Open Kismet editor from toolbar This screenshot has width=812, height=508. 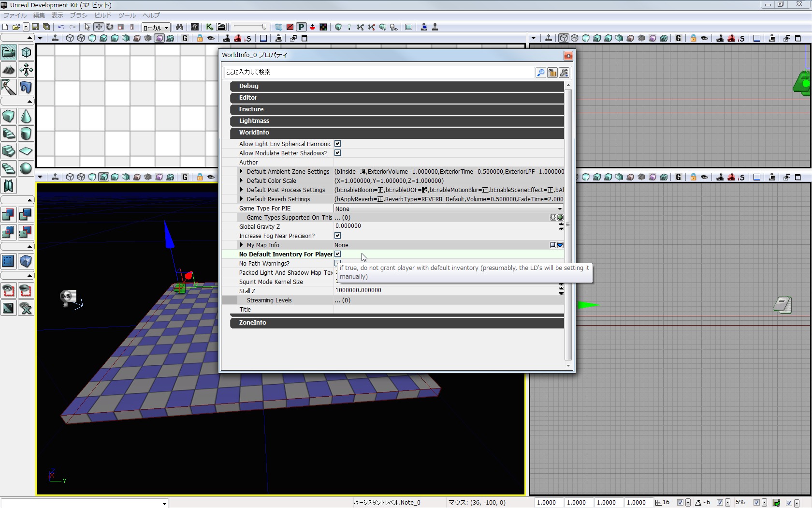[x=209, y=27]
